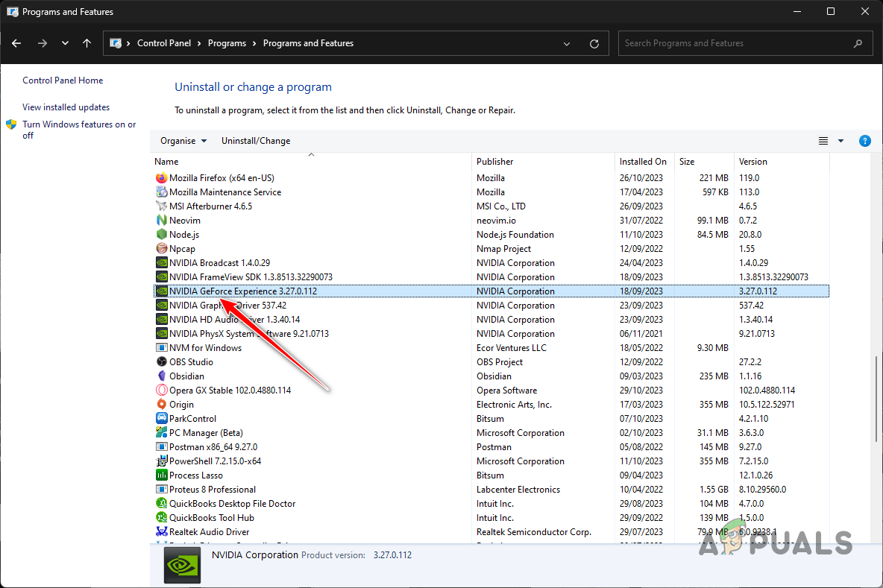883x588 pixels.
Task: Select the Origin program icon
Action: 162,404
